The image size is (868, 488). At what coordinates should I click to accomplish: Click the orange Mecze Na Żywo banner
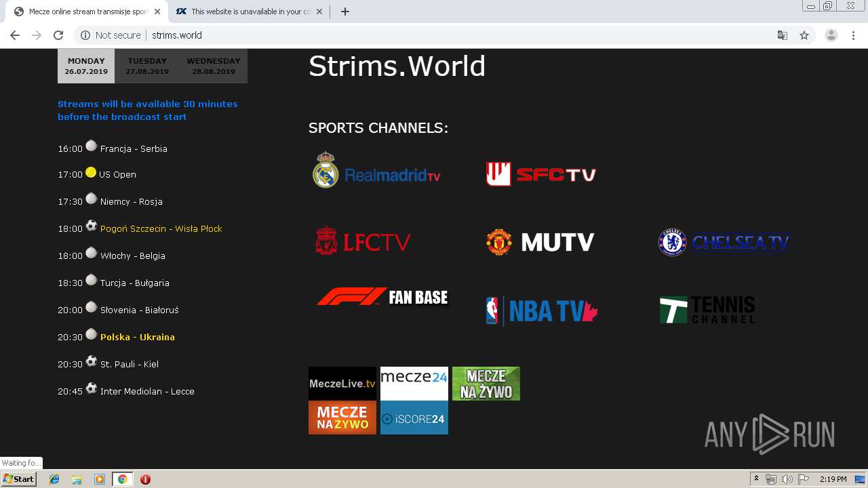342,418
